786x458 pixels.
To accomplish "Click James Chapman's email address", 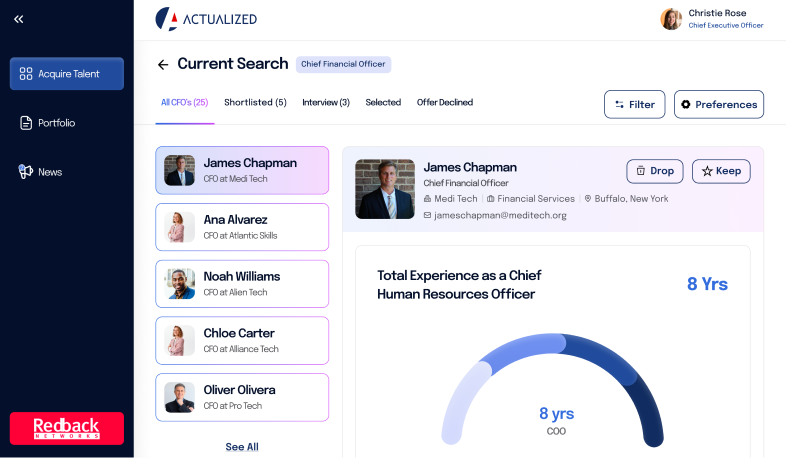I will pos(500,215).
